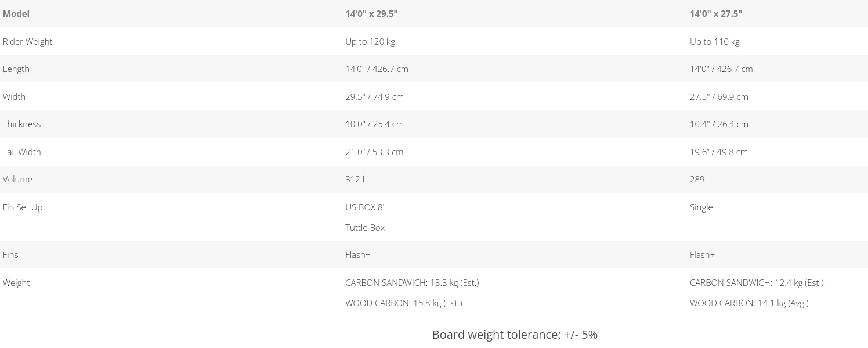Click the Board weight tolerance note
Image resolution: width=868 pixels, height=348 pixels.
[x=515, y=335]
